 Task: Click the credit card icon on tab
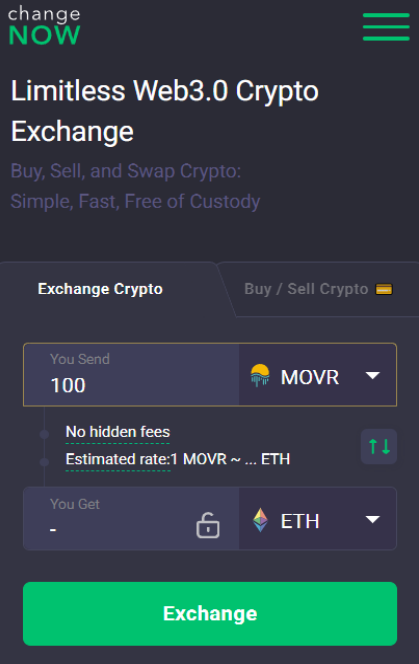click(x=384, y=289)
